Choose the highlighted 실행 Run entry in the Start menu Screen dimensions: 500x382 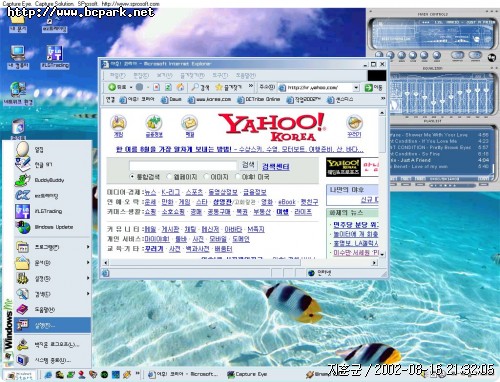[52, 325]
